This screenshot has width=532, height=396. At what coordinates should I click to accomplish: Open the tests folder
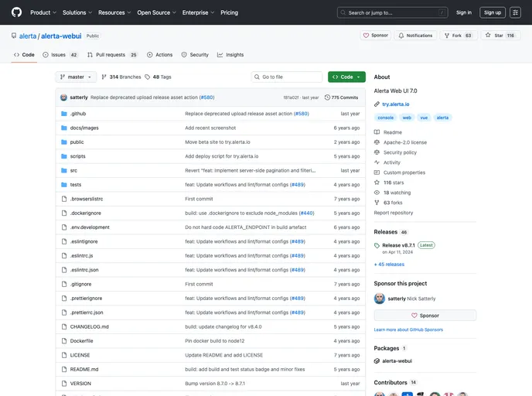click(76, 185)
